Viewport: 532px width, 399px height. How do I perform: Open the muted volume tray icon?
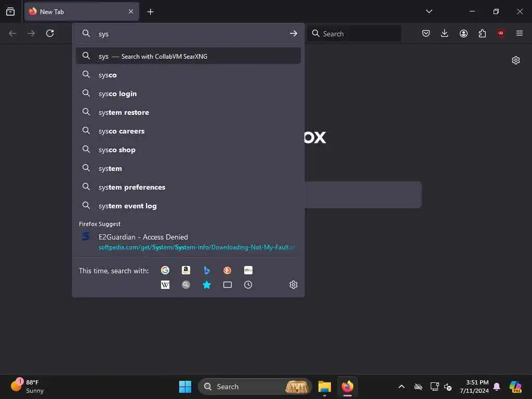pyautogui.click(x=448, y=387)
